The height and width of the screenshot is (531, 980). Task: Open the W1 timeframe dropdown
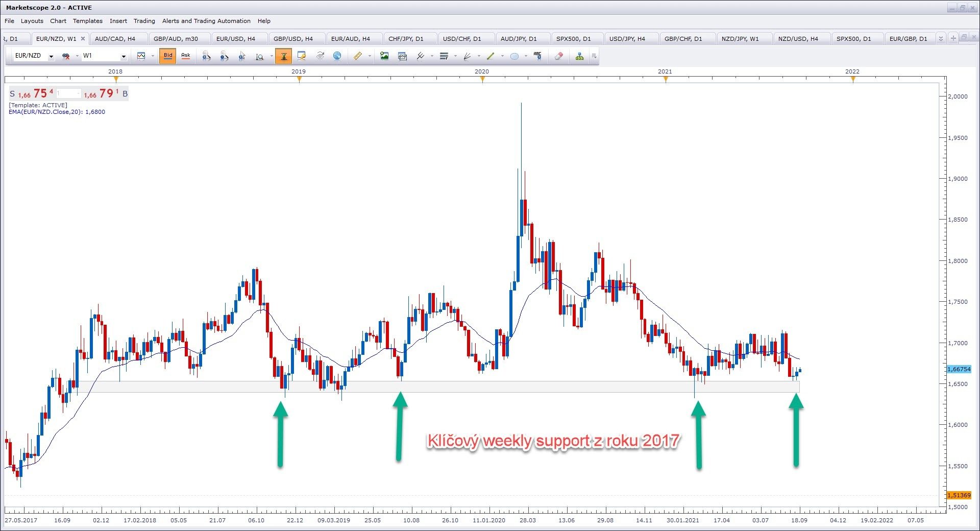point(123,56)
